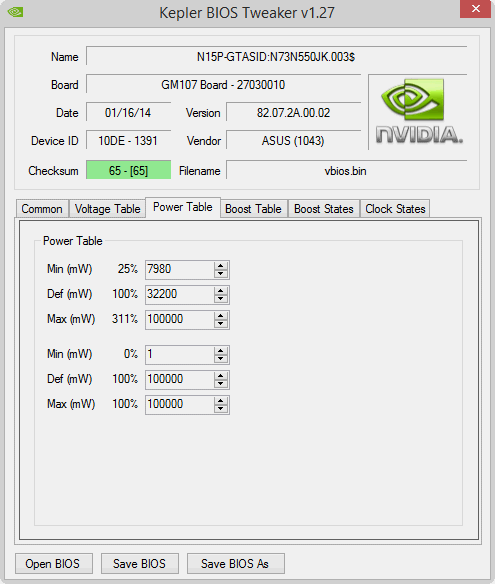Close the Kepler BIOS Tweaker window

475,9
